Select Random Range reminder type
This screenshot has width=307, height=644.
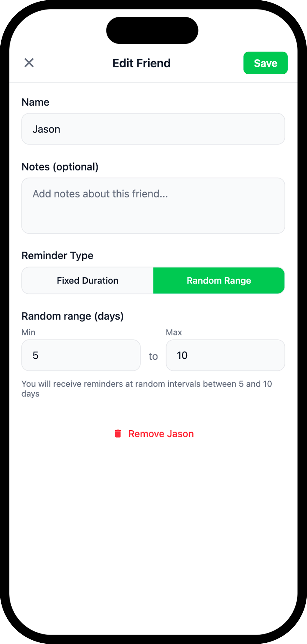[x=219, y=280]
